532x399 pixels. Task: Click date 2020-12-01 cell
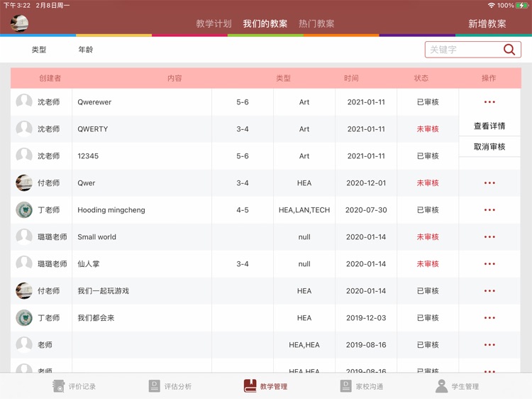[x=366, y=183]
